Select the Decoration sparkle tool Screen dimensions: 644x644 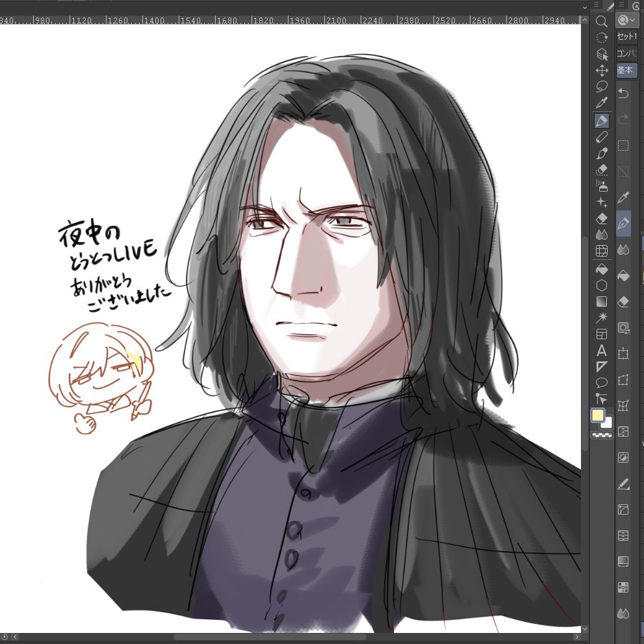(x=601, y=202)
